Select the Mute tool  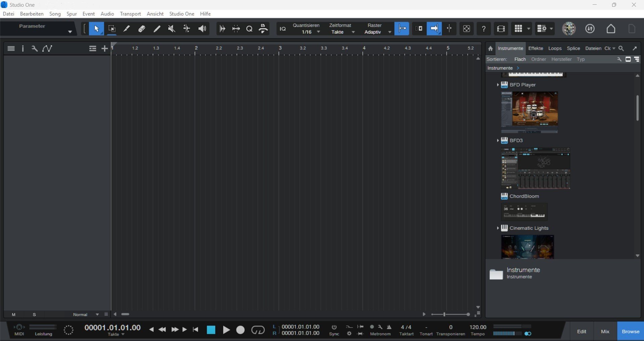point(172,29)
